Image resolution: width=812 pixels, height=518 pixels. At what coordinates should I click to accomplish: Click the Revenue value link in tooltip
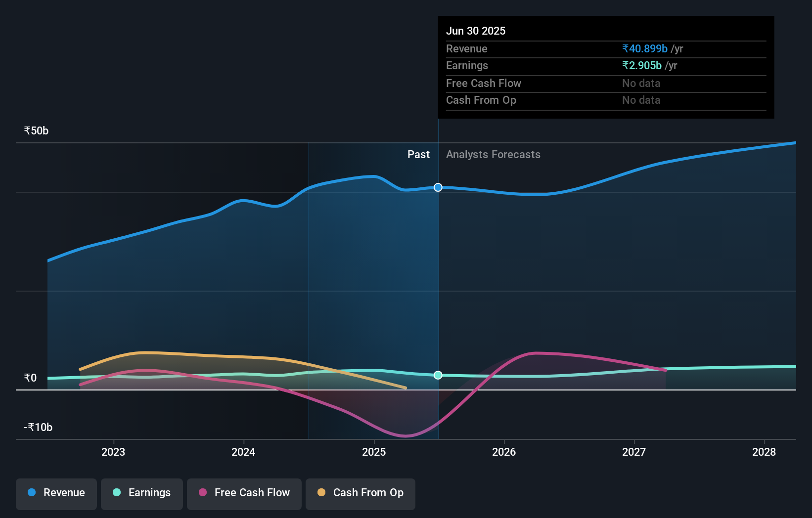coord(644,48)
